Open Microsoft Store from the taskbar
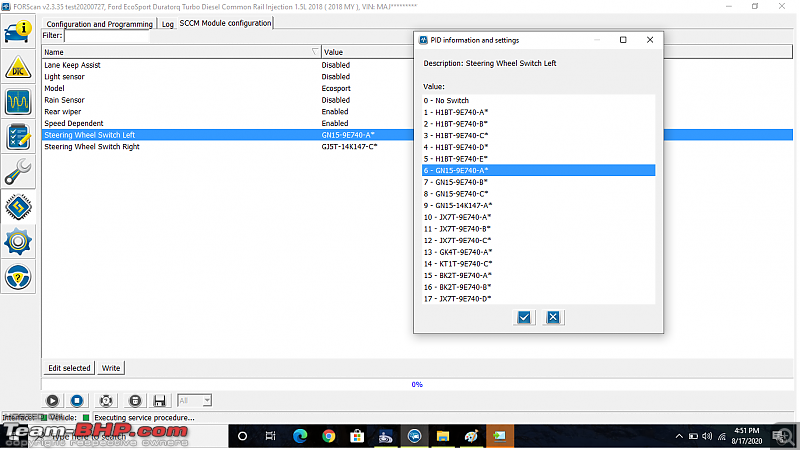The height and width of the screenshot is (450, 800). pyautogui.click(x=357, y=436)
